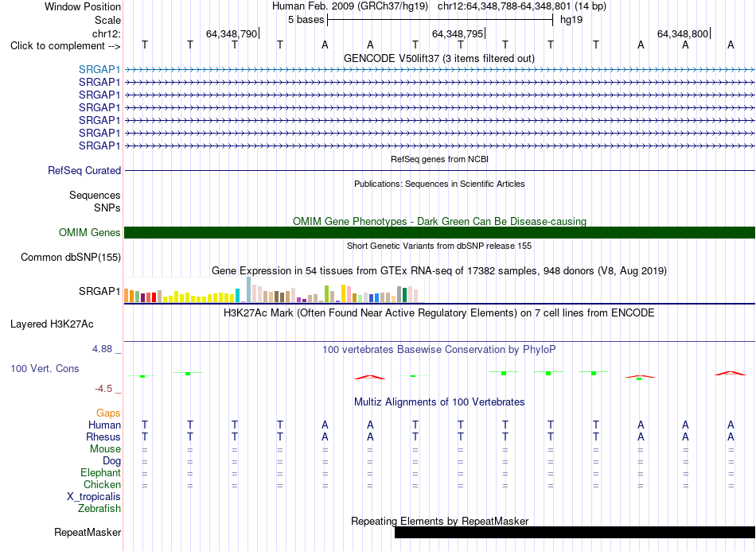Image resolution: width=756 pixels, height=551 pixels.
Task: Click the Window Position label
Action: click(x=83, y=6)
